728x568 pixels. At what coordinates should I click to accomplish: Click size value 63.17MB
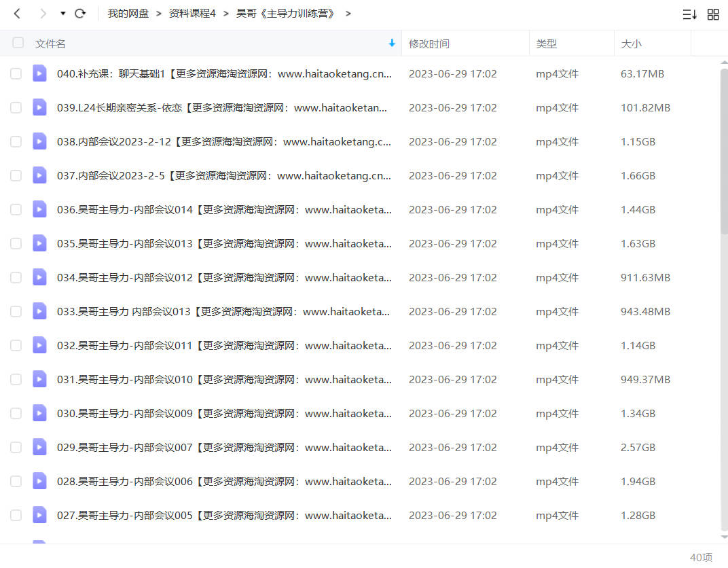point(642,74)
